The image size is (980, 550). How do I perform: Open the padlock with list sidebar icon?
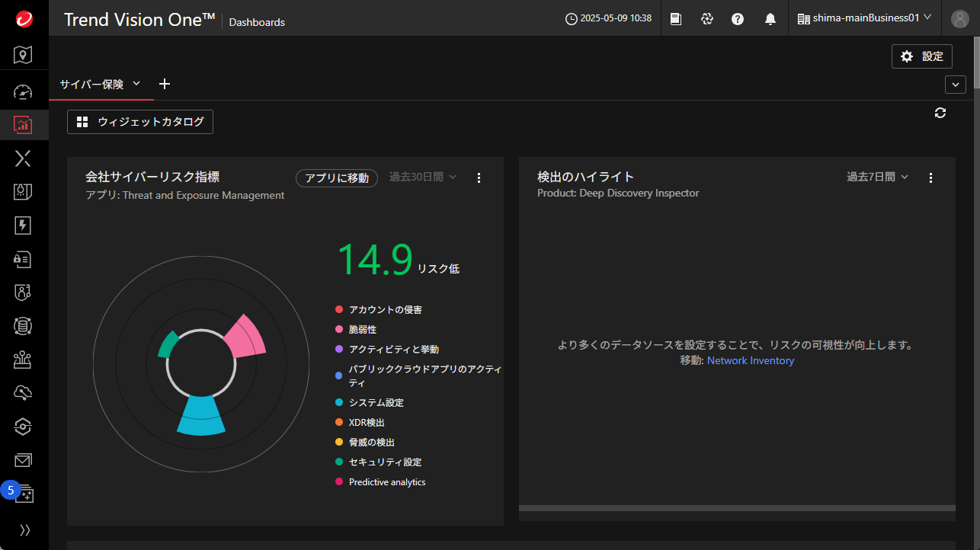[24, 259]
